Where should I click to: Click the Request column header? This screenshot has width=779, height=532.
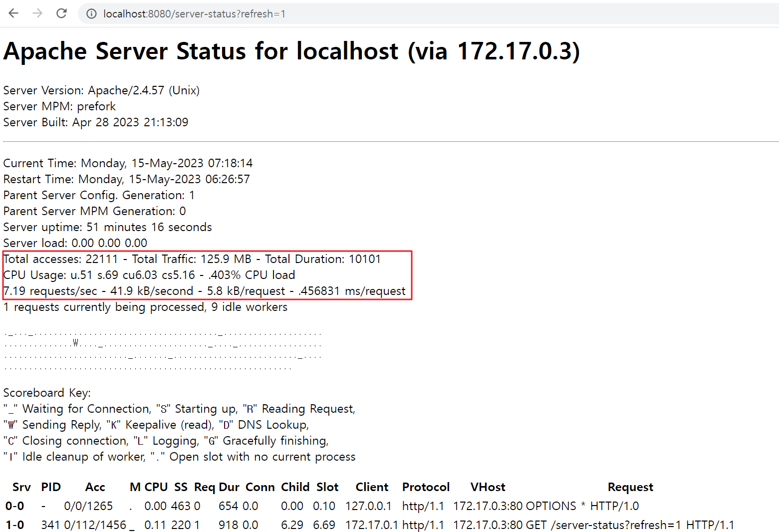pyautogui.click(x=630, y=487)
